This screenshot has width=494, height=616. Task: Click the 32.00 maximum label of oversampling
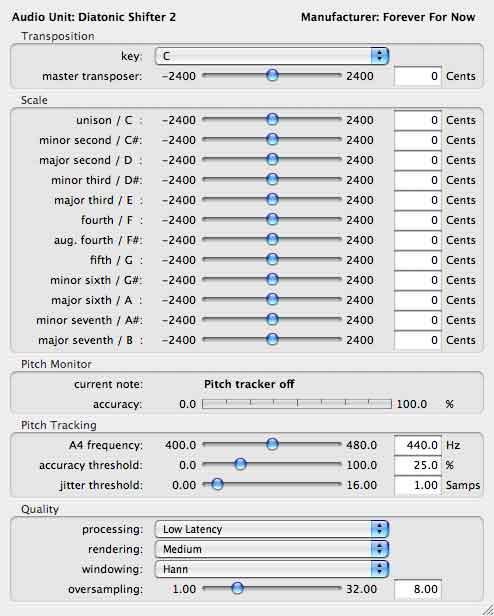361,590
